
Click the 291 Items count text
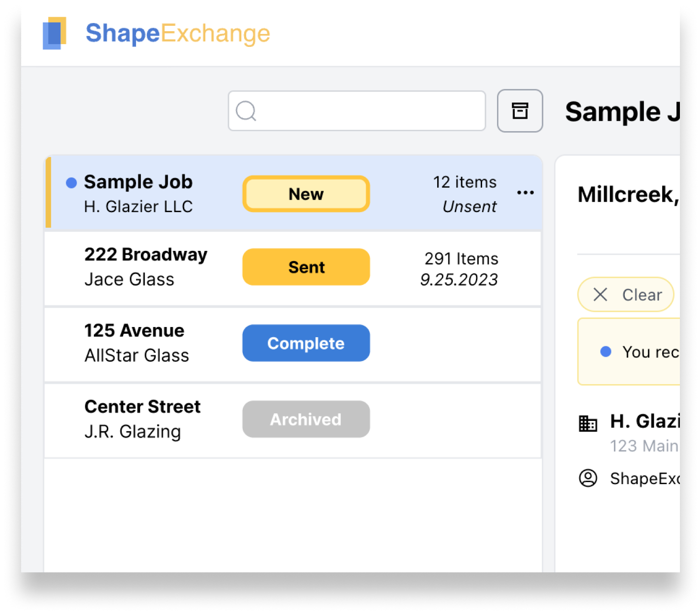point(461,259)
